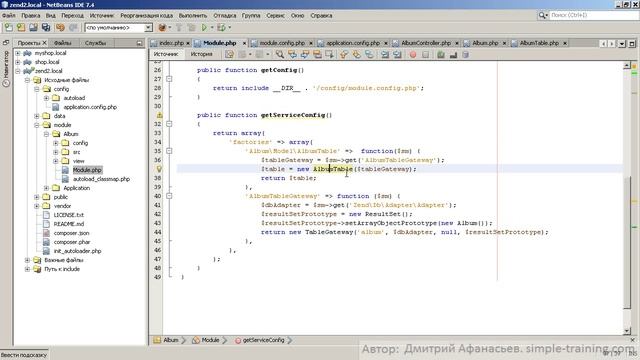Toggle Highlight Search in editor toolbar
640x360 pixels.
coord(317,54)
